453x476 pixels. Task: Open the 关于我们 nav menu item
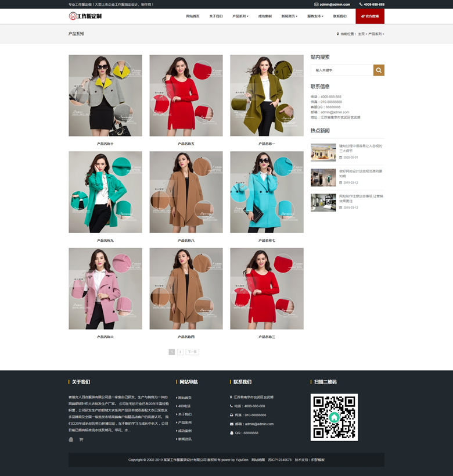pos(215,16)
